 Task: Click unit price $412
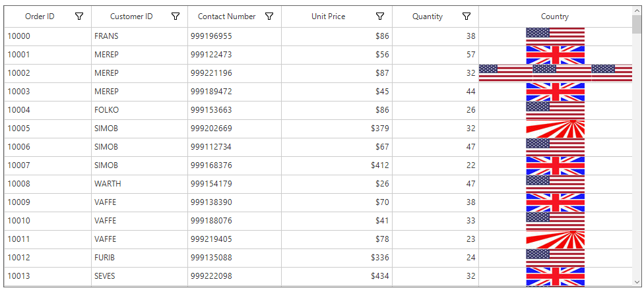(337, 165)
